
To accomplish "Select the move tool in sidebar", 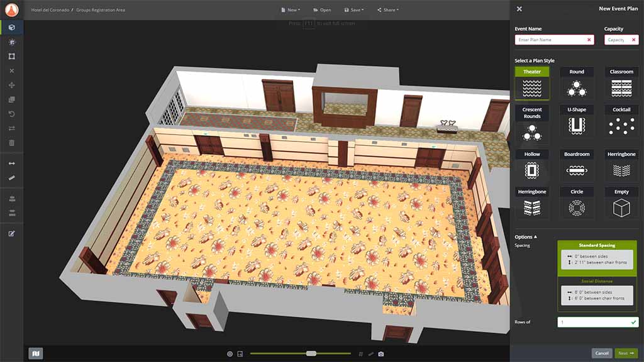I will 13,85.
